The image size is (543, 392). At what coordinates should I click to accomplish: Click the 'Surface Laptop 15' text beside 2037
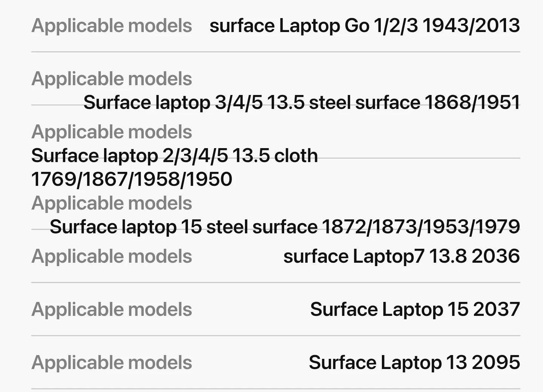(x=389, y=309)
